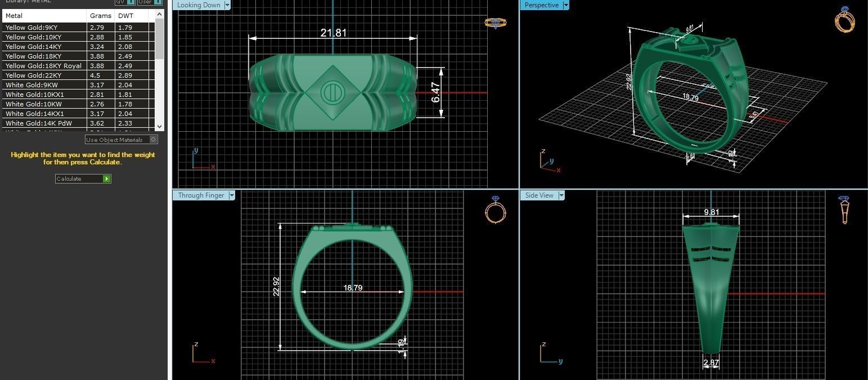Click the 6.47 dimension in Looking Down view
The image size is (868, 380).
(x=435, y=92)
